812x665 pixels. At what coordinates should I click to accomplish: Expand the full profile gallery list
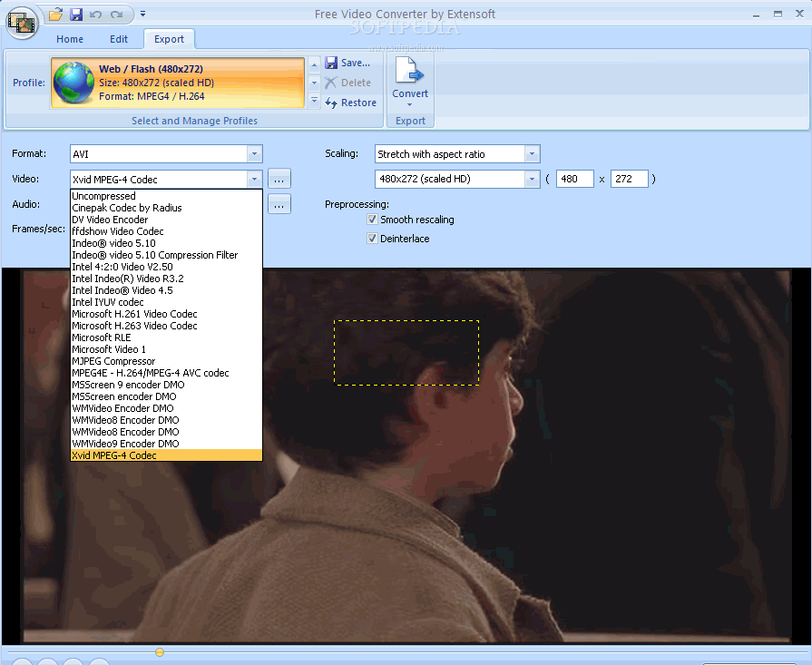tap(314, 101)
